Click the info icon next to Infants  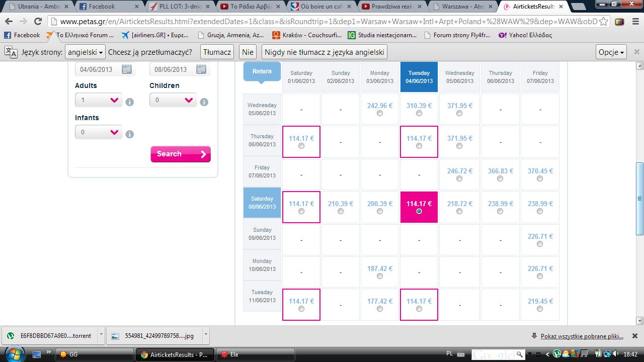129,134
